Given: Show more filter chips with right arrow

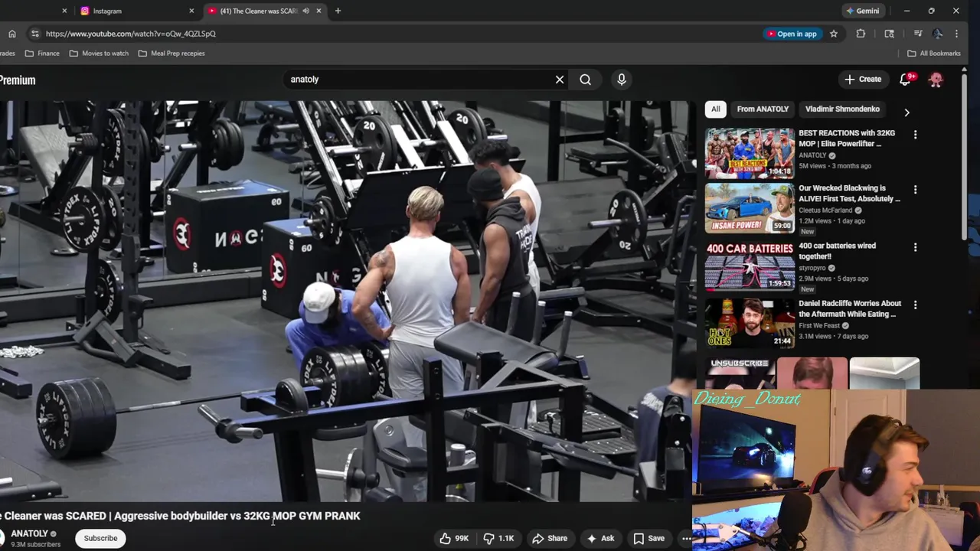Looking at the screenshot, I should pos(906,112).
